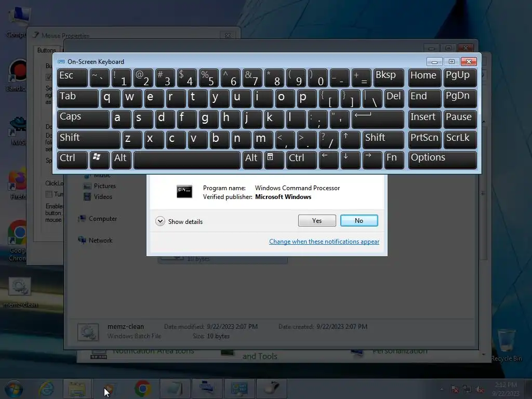Click Yes in the UAC prompt

point(317,220)
